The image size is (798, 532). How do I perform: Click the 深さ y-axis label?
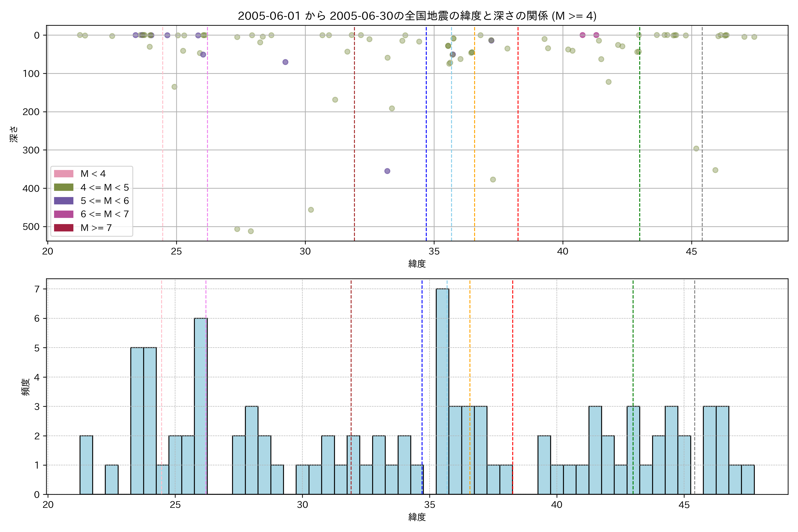[x=14, y=134]
